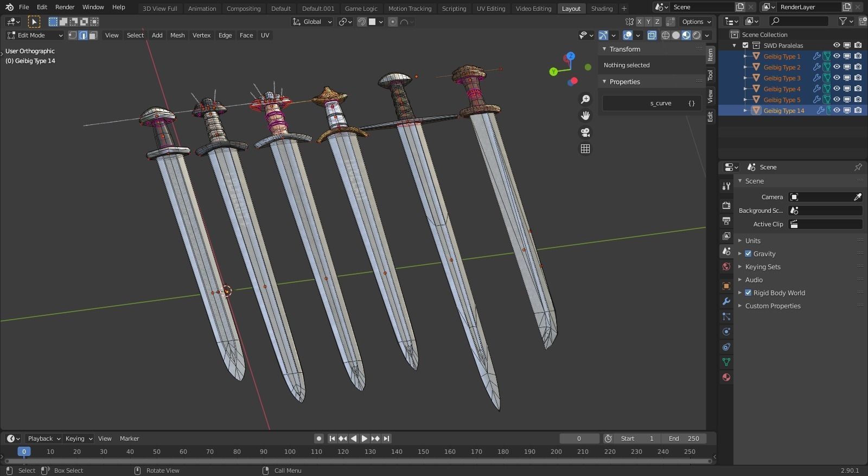868x476 pixels.
Task: Click timeline horizontal scrollbar
Action: coord(358,461)
